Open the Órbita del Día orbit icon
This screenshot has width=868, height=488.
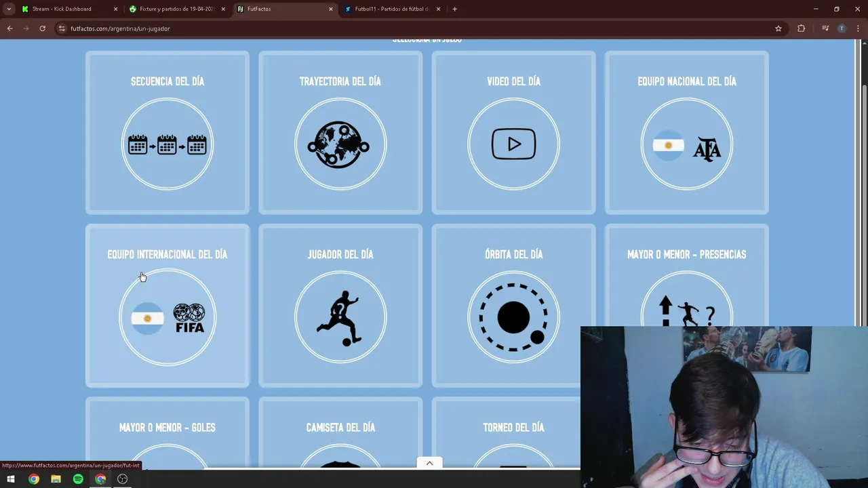tap(513, 317)
